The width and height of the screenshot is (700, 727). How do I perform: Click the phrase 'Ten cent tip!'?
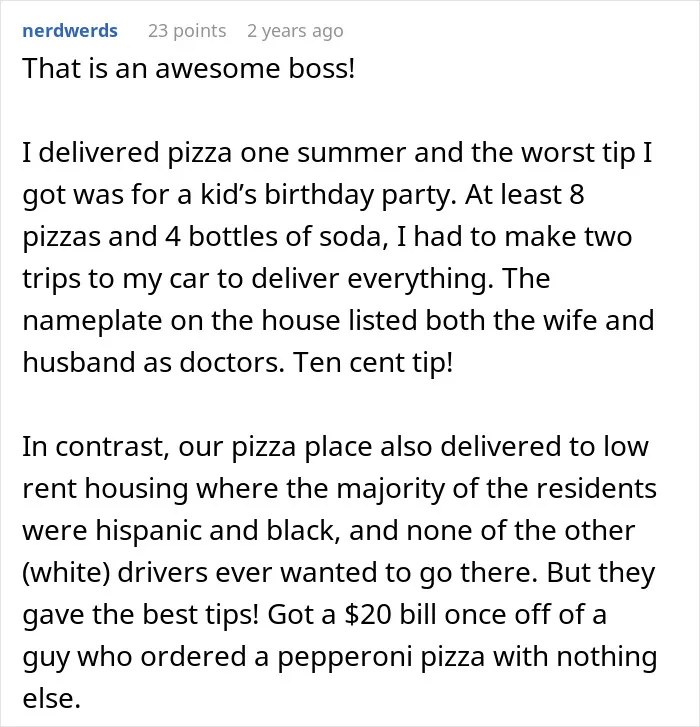373,362
